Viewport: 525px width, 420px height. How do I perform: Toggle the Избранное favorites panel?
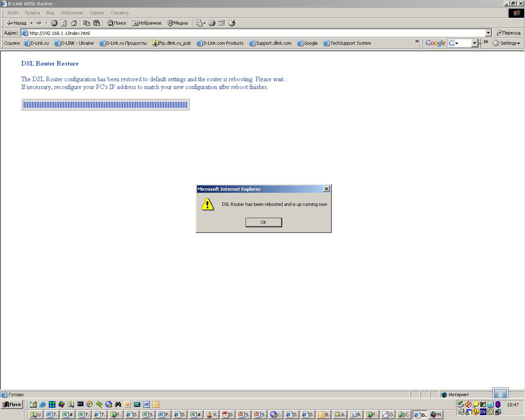coord(147,23)
